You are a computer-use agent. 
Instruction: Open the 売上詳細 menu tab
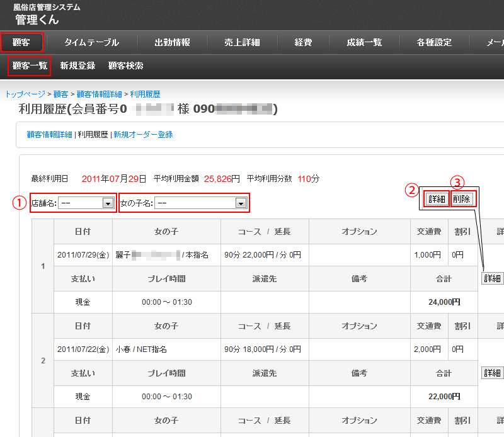click(242, 42)
